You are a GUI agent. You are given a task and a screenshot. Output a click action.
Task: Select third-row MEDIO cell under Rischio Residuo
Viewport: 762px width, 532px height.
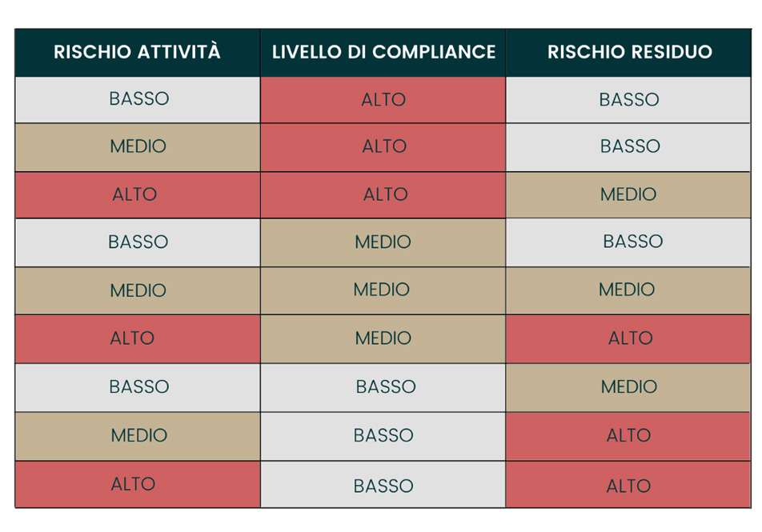click(628, 195)
